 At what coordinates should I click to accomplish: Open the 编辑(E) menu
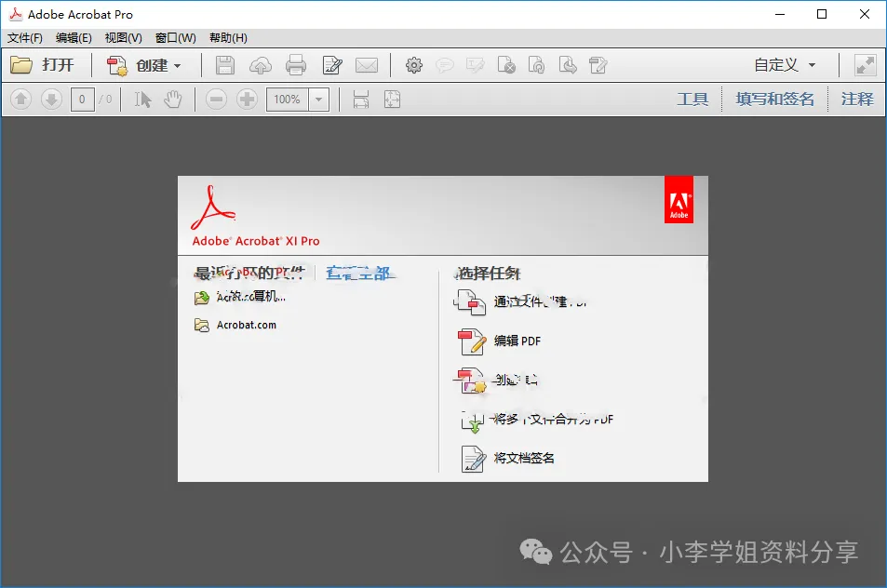74,38
